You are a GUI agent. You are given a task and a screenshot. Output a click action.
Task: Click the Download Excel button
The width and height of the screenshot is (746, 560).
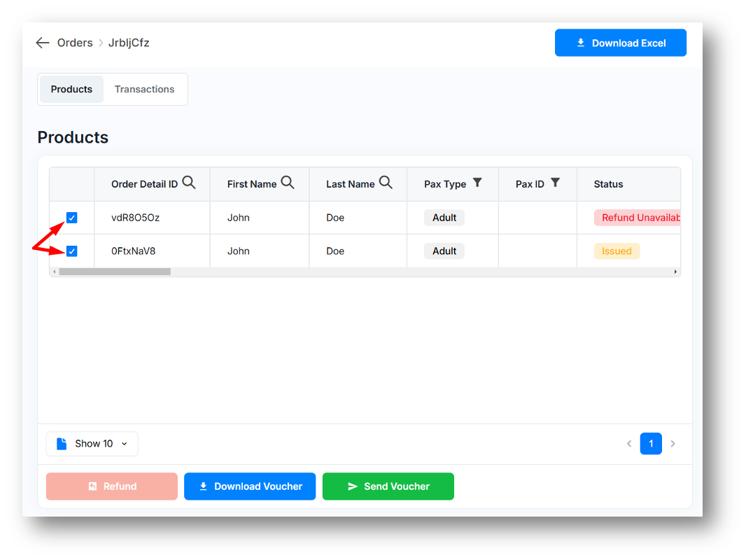(x=620, y=43)
